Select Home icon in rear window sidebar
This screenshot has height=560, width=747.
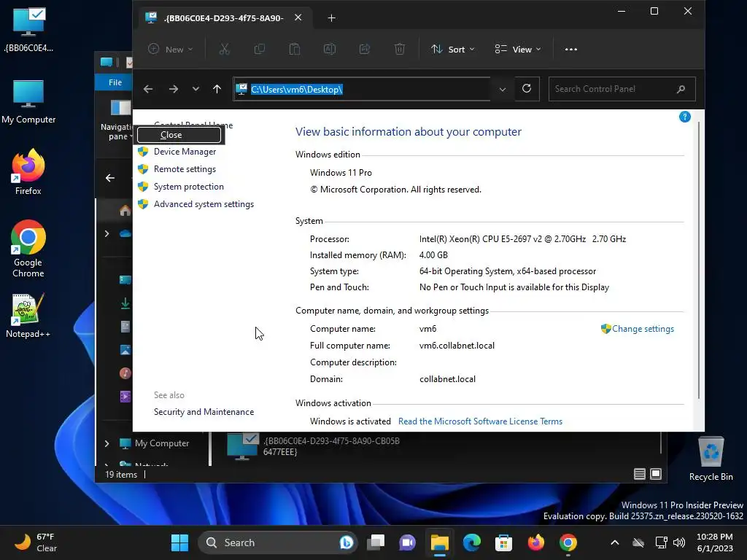coord(125,211)
